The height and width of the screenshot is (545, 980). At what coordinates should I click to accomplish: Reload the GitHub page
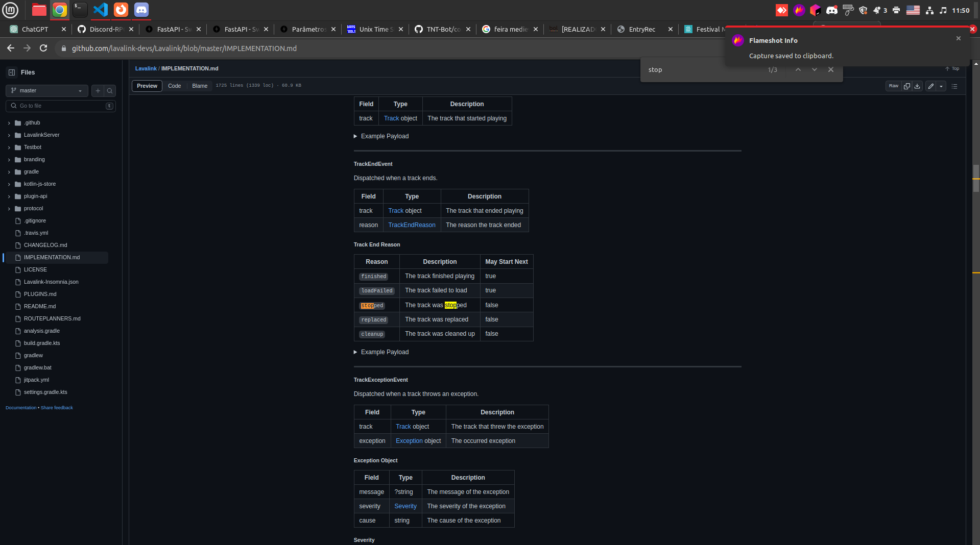pos(43,48)
